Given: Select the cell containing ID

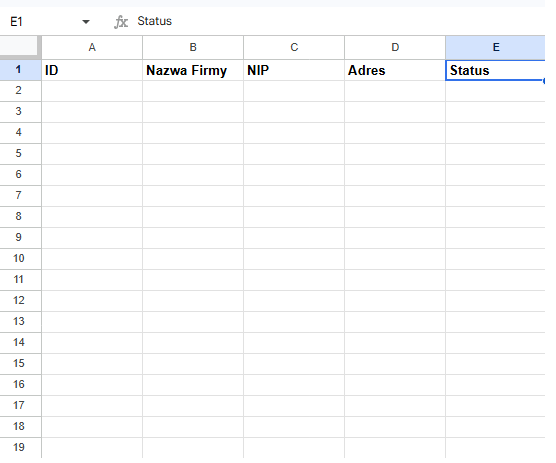Looking at the screenshot, I should point(92,70).
